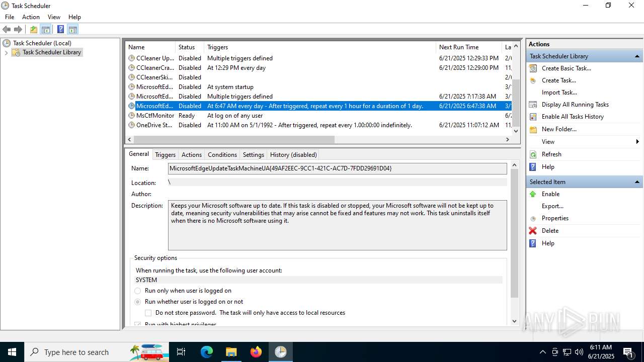This screenshot has height=362, width=644.
Task: Click the Up one level folder icon
Action: click(33, 29)
